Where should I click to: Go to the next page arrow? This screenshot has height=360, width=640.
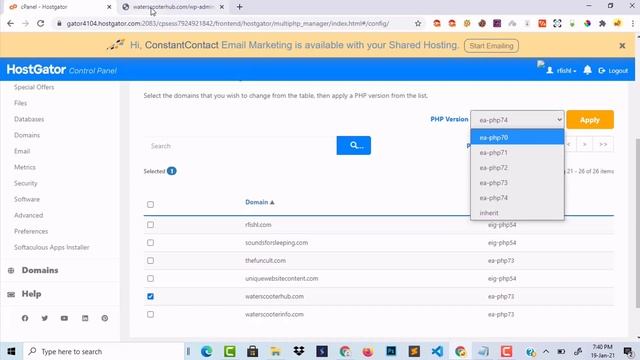584,144
